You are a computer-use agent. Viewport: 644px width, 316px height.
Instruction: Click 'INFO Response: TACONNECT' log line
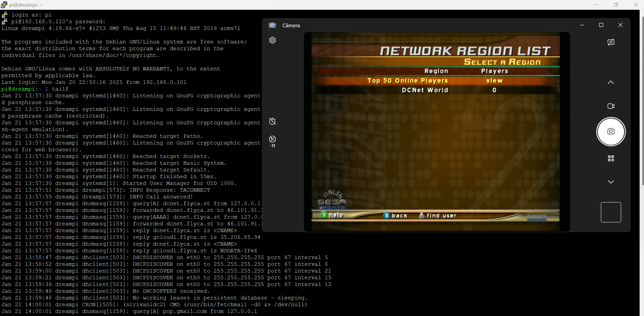tap(106, 190)
